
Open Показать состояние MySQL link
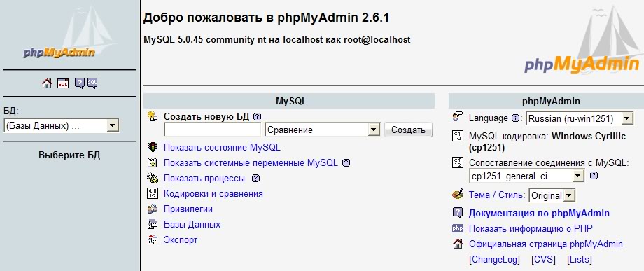tap(222, 148)
